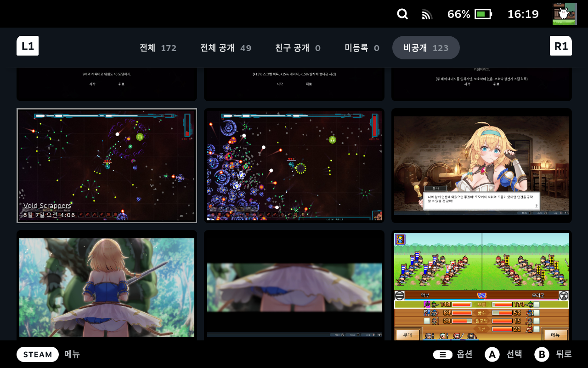Viewport: 588px width, 368px height.
Task: Click the STEAM menu button
Action: click(38, 354)
